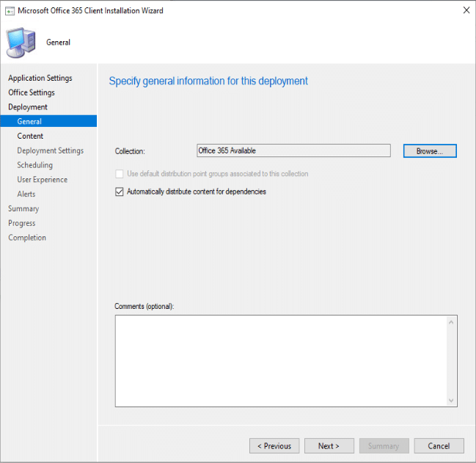Go to the General page
476x463 pixels.
29,122
